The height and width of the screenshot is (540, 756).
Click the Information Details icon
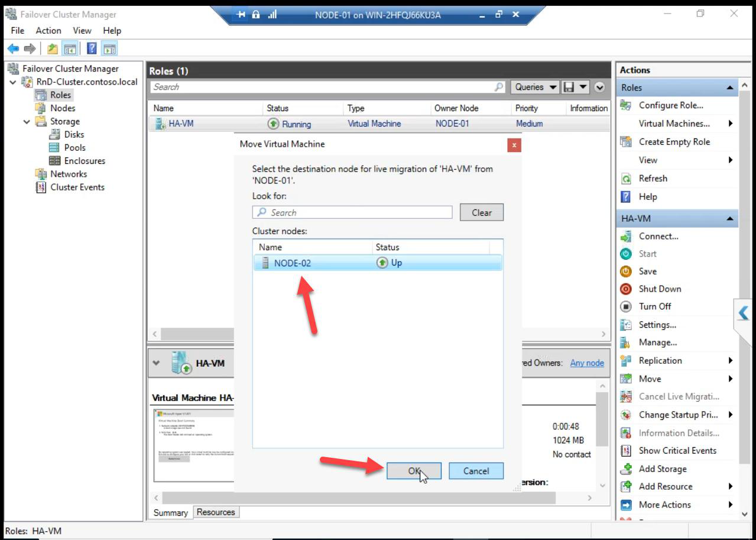click(x=626, y=433)
